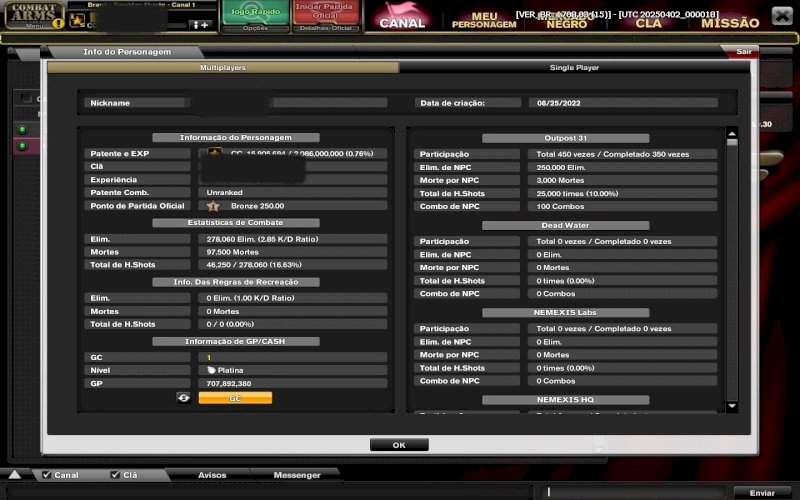Expand the chat panel with up arrow

point(15,474)
